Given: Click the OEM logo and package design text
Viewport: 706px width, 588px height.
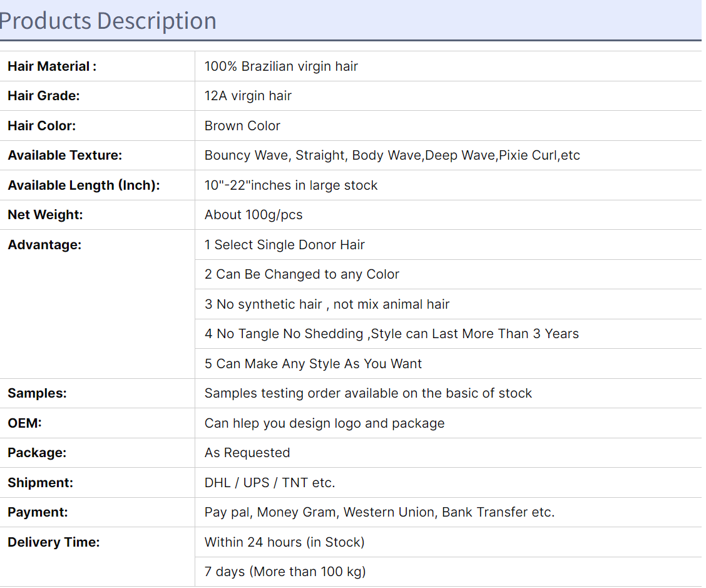Looking at the screenshot, I should click(x=325, y=423).
